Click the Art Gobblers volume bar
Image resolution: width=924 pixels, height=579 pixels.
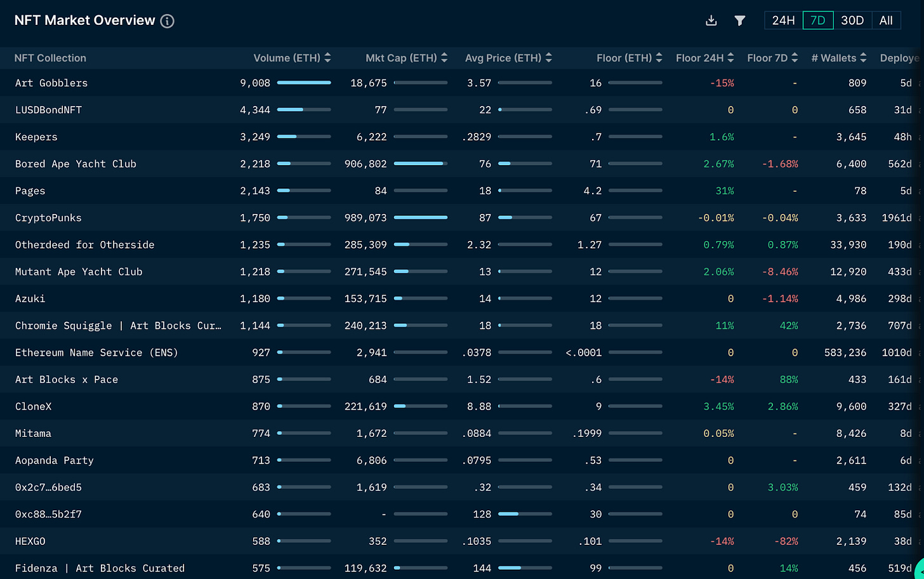point(304,83)
